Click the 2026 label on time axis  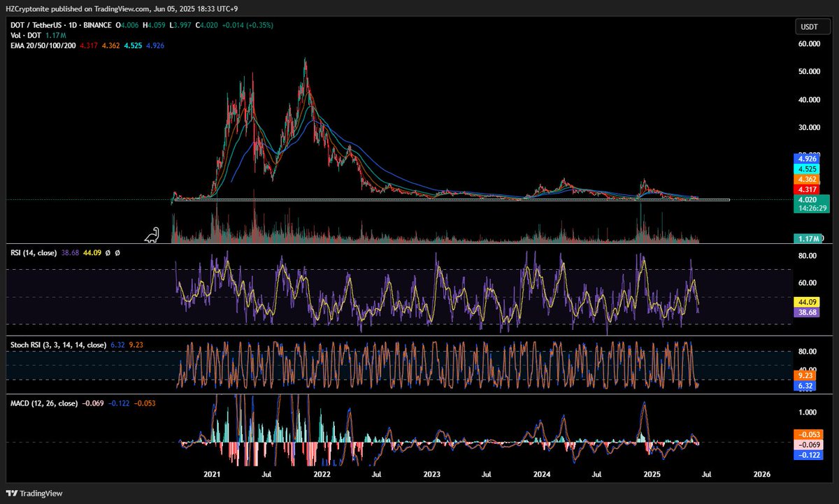click(762, 474)
